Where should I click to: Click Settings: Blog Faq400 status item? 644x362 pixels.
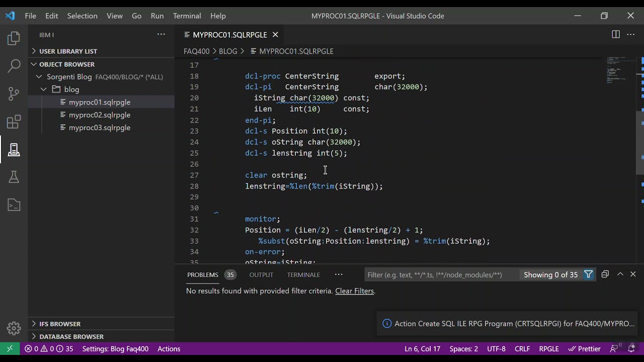pyautogui.click(x=115, y=348)
